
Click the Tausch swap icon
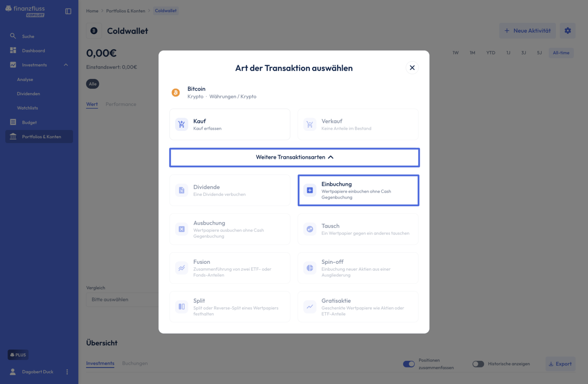point(310,229)
